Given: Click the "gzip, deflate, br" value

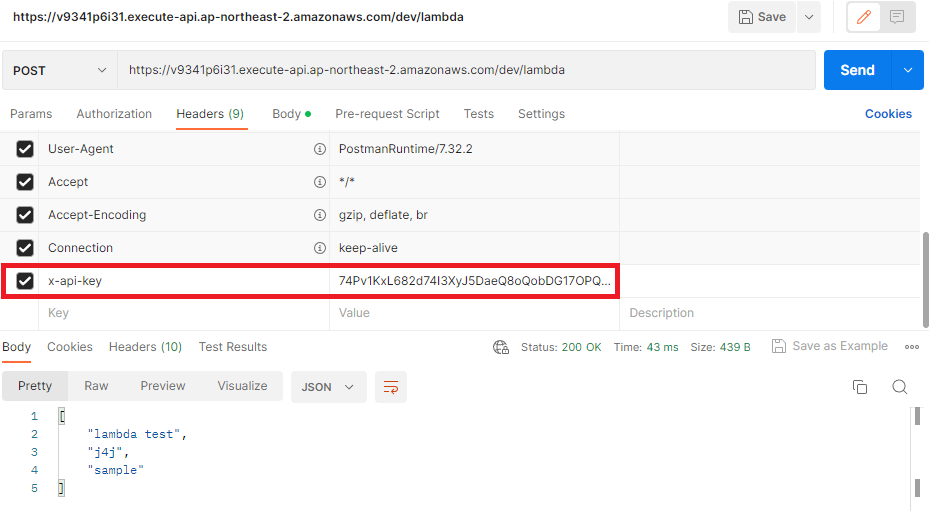Looking at the screenshot, I should click(383, 215).
